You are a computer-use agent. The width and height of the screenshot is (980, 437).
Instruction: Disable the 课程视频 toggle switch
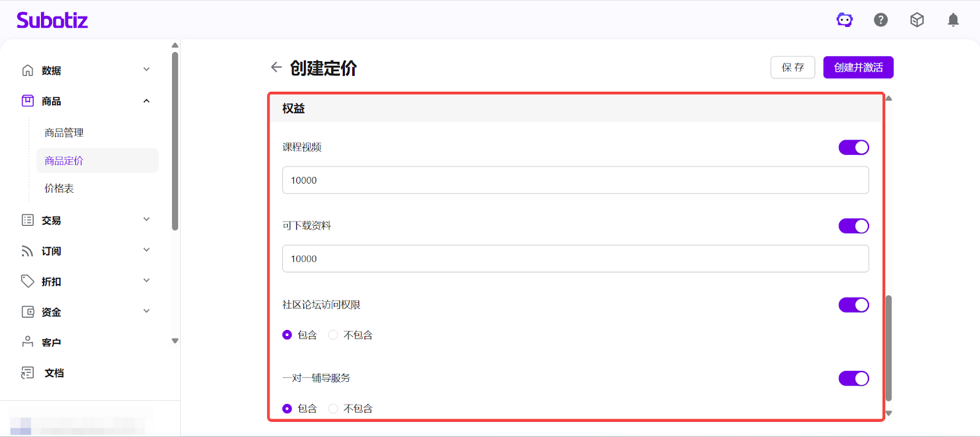click(853, 148)
